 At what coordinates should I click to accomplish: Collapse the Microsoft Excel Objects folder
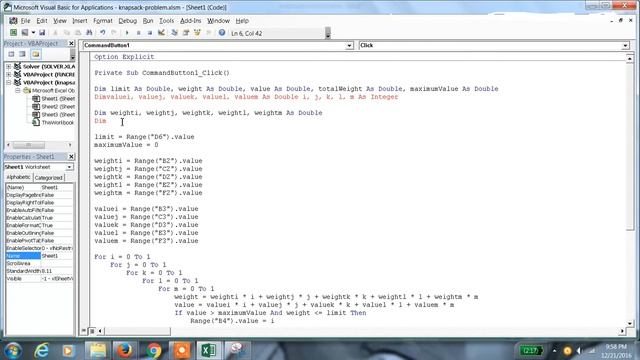(x=18, y=91)
